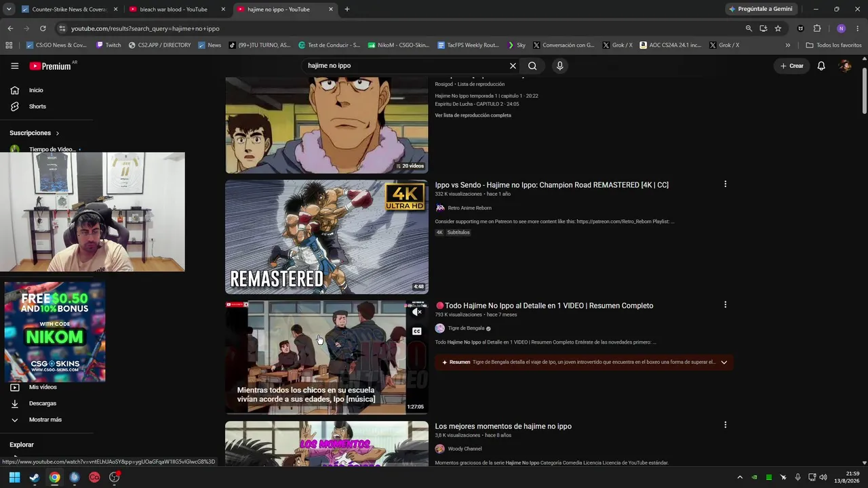Screen dimensions: 868x488
Task: Open Mis vídeos in the sidebar
Action: (x=43, y=387)
